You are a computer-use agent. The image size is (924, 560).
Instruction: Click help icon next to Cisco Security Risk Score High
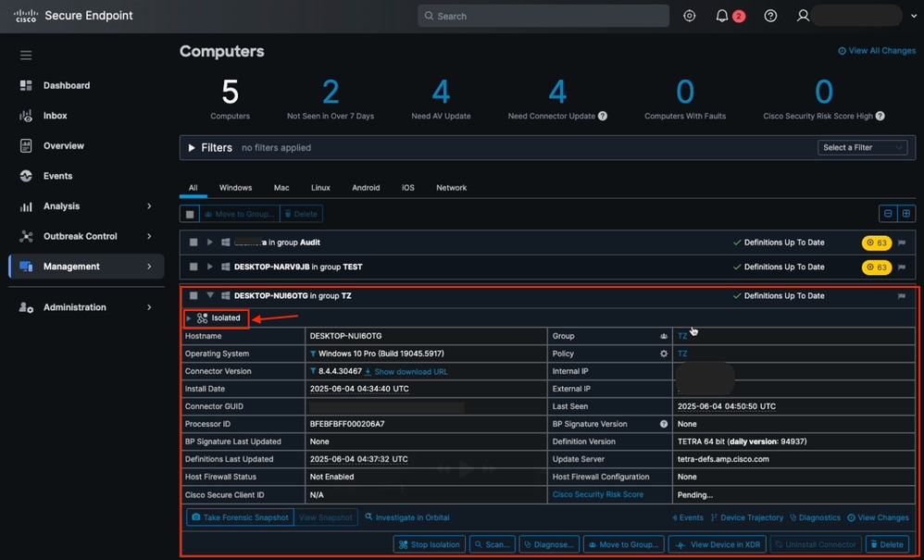(x=880, y=116)
